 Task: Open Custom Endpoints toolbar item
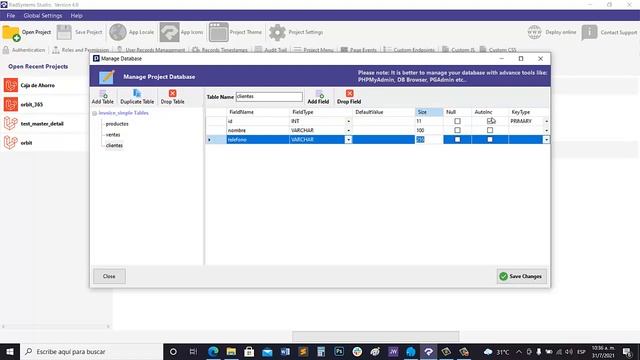tap(409, 50)
